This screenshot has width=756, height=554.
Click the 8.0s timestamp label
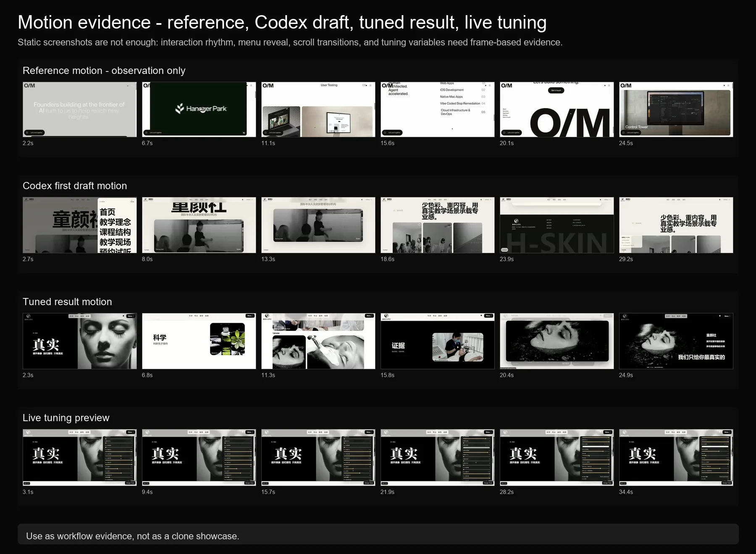coord(147,259)
